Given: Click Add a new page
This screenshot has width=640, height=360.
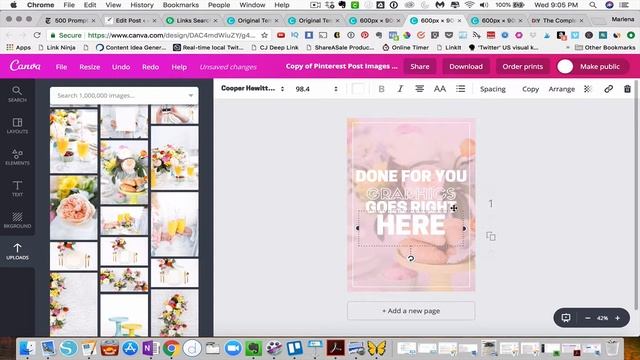Looking at the screenshot, I should pos(411,311).
